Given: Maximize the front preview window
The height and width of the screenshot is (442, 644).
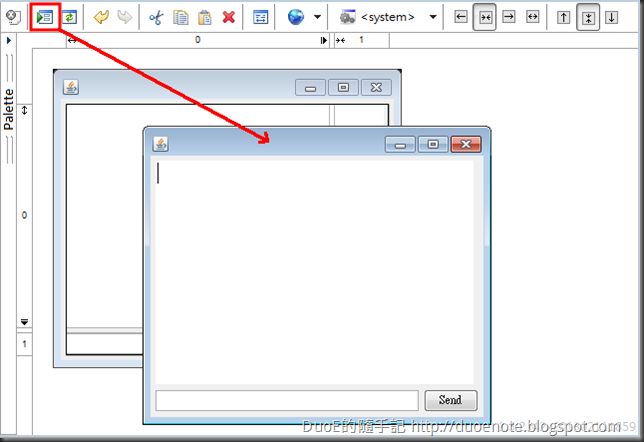Looking at the screenshot, I should pos(433,144).
